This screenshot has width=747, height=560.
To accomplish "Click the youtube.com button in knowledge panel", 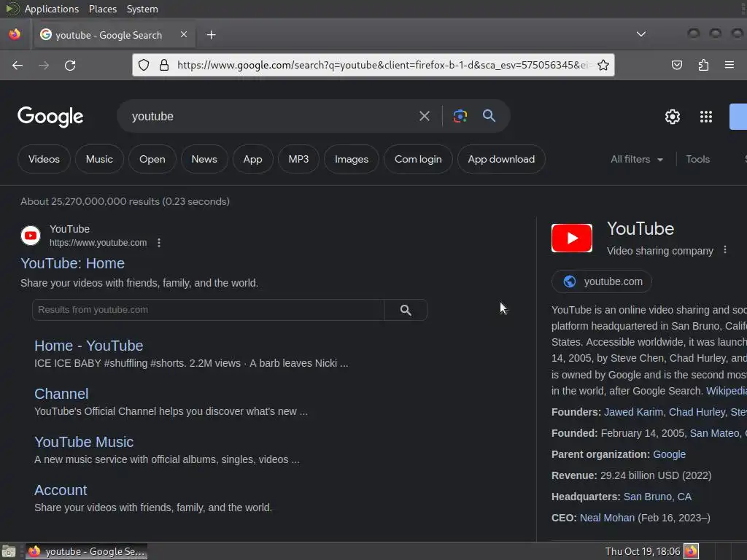I will click(x=602, y=281).
